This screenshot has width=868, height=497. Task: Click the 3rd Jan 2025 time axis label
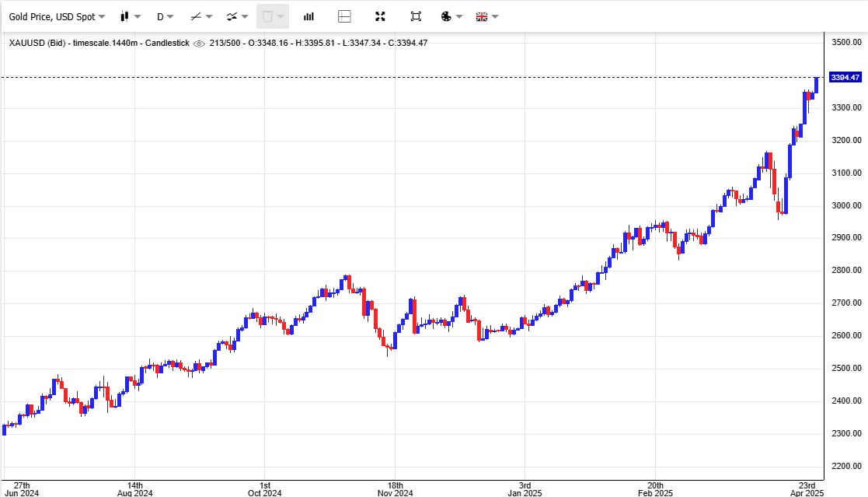tap(525, 488)
